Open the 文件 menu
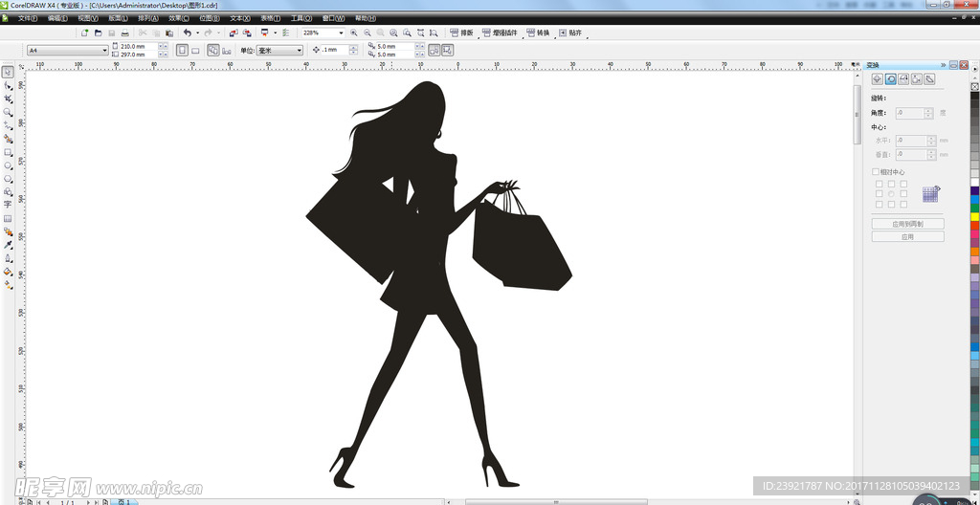The width and height of the screenshot is (980, 505). (28, 18)
